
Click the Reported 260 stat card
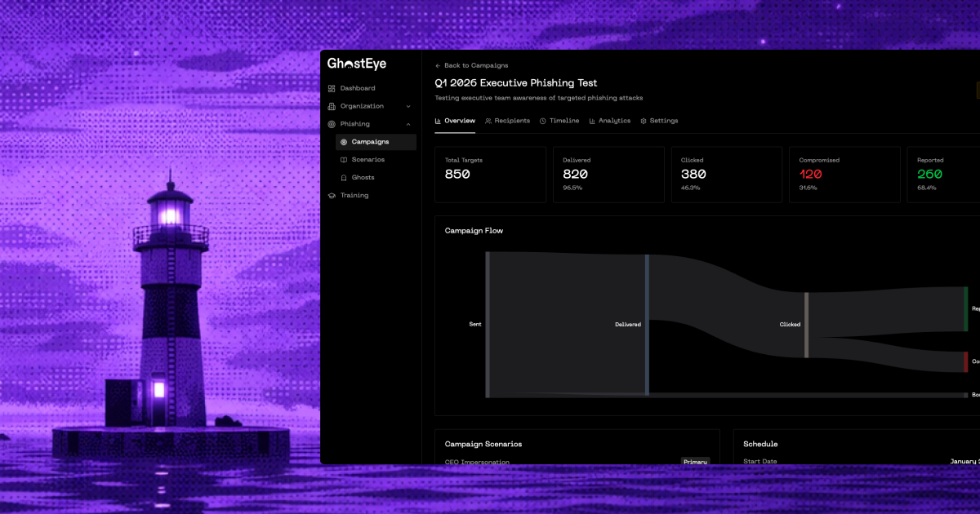pos(943,175)
